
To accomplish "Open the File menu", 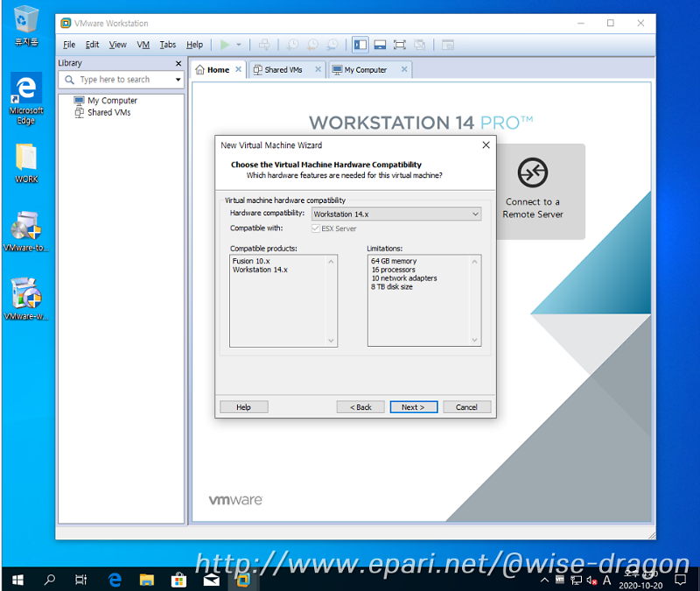I will [x=69, y=45].
